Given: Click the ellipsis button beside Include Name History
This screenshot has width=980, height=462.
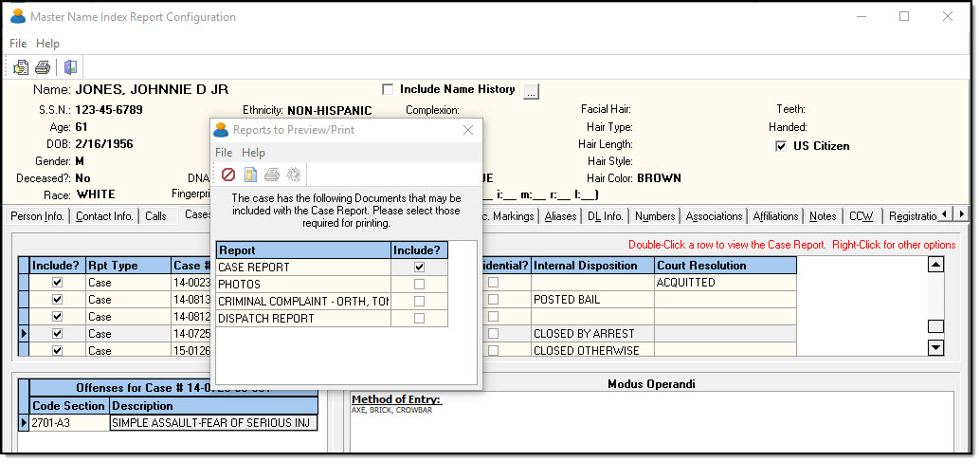Looking at the screenshot, I should tap(531, 91).
